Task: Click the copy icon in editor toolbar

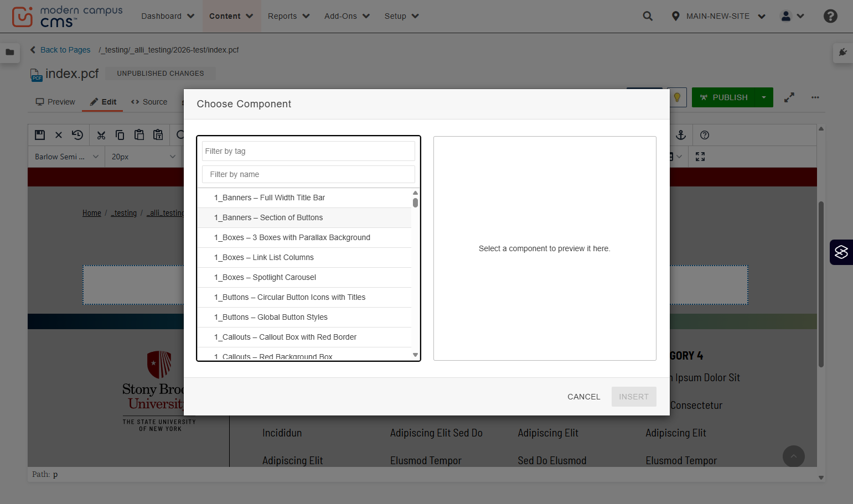Action: [x=120, y=135]
